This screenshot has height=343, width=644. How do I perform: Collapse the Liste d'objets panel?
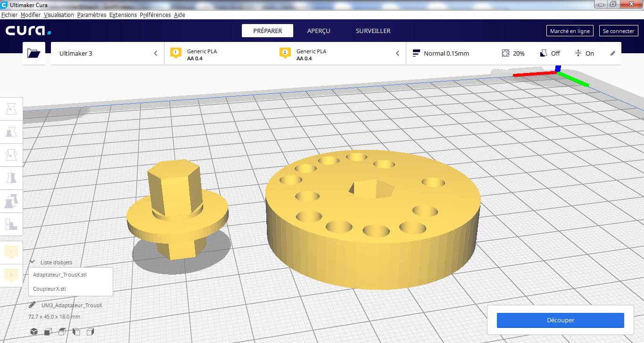32,262
